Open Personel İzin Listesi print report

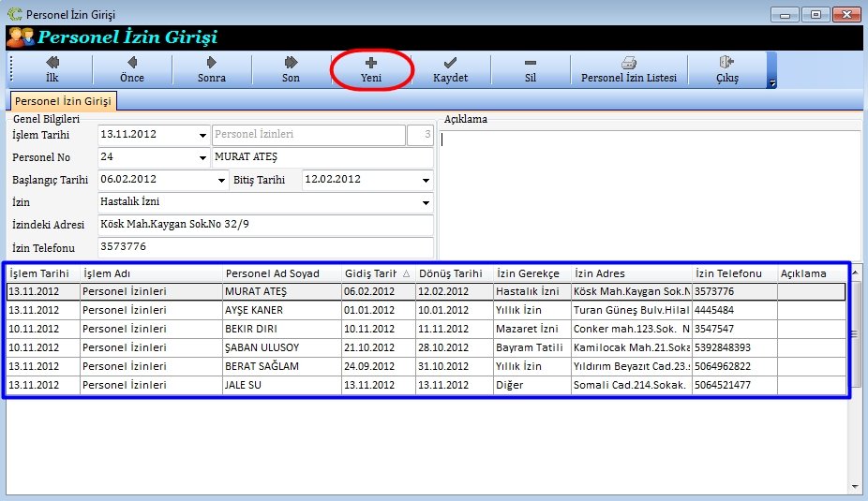click(x=629, y=70)
